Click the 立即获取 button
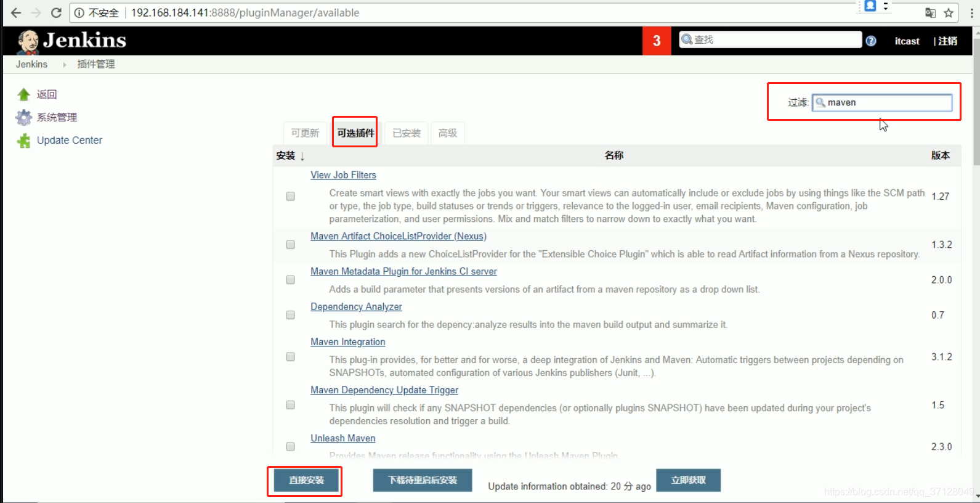The image size is (980, 503). (688, 480)
